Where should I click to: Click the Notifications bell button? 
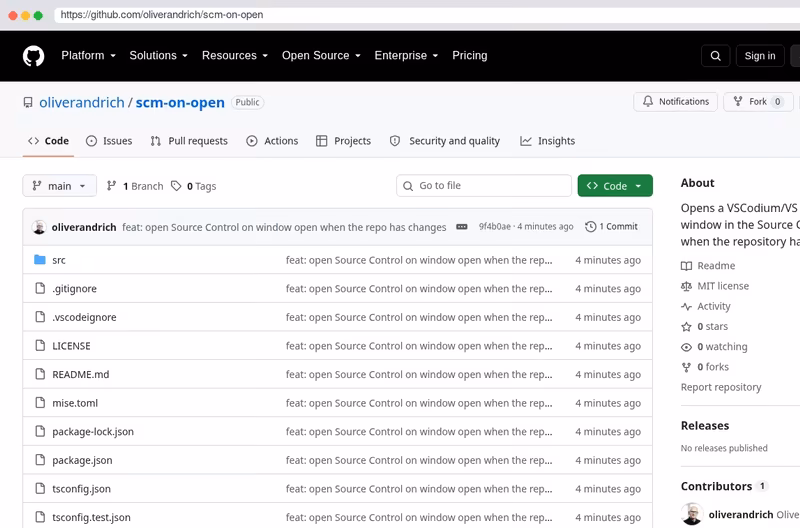(676, 102)
